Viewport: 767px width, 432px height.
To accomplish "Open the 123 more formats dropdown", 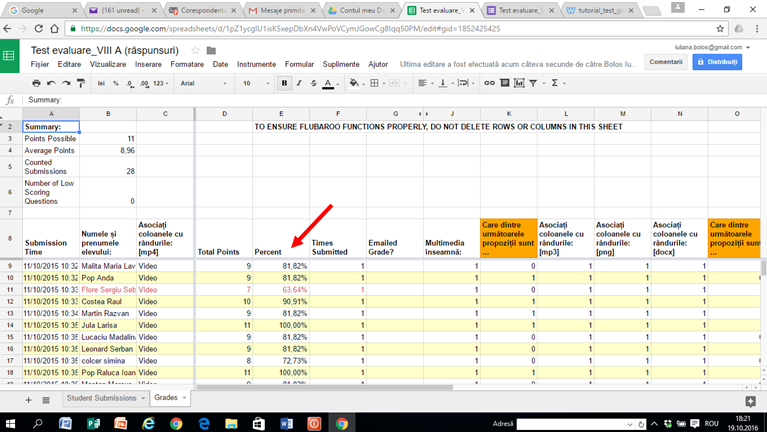I will [x=160, y=83].
